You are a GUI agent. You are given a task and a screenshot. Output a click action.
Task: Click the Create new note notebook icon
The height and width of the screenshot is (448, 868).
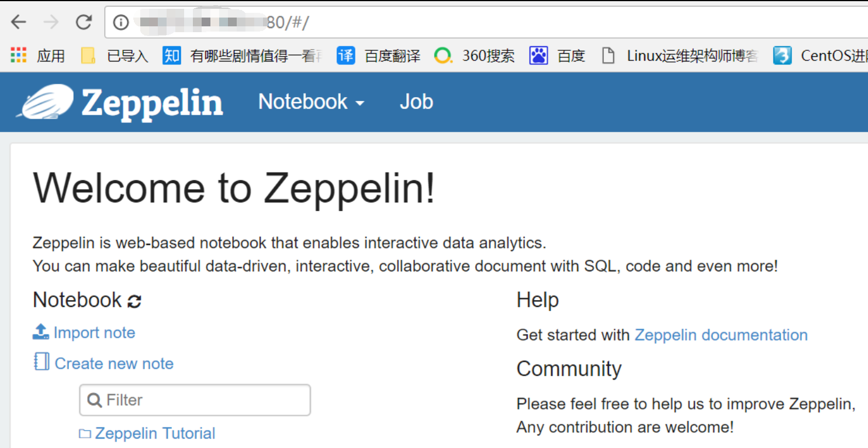tap(40, 362)
